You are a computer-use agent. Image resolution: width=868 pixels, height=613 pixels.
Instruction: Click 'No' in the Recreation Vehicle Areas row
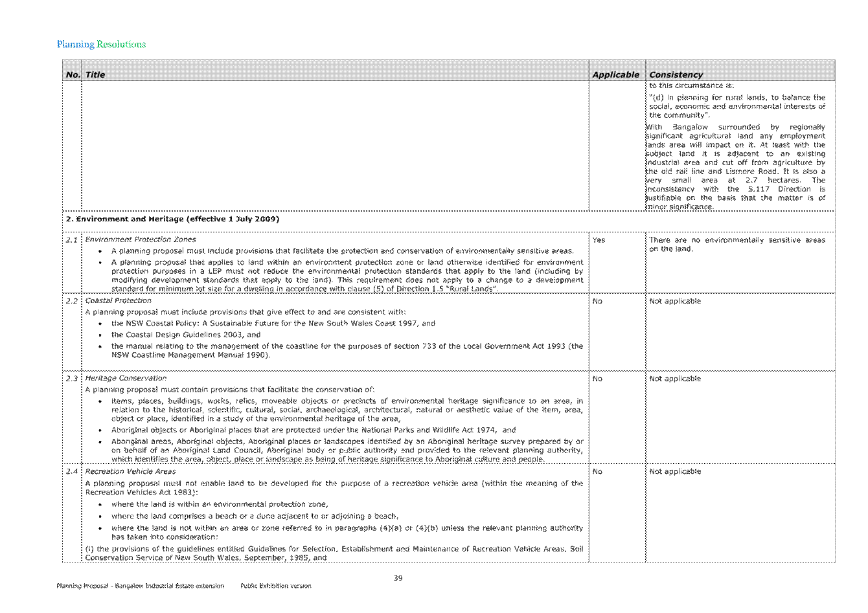(597, 472)
